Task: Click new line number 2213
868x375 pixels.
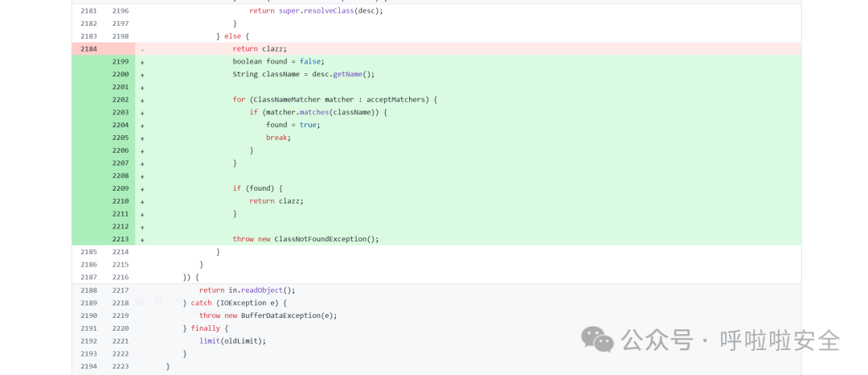Action: coord(120,239)
